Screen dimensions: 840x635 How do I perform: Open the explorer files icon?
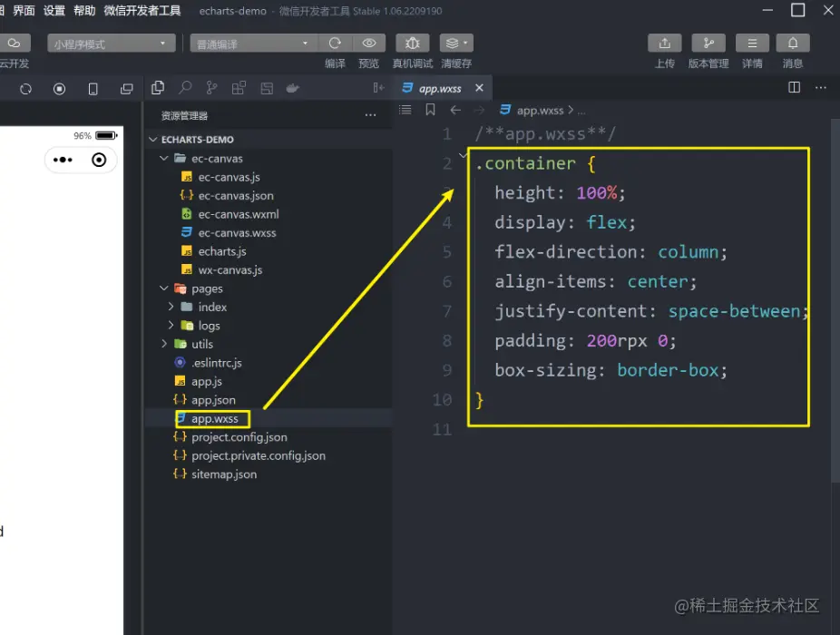click(158, 88)
